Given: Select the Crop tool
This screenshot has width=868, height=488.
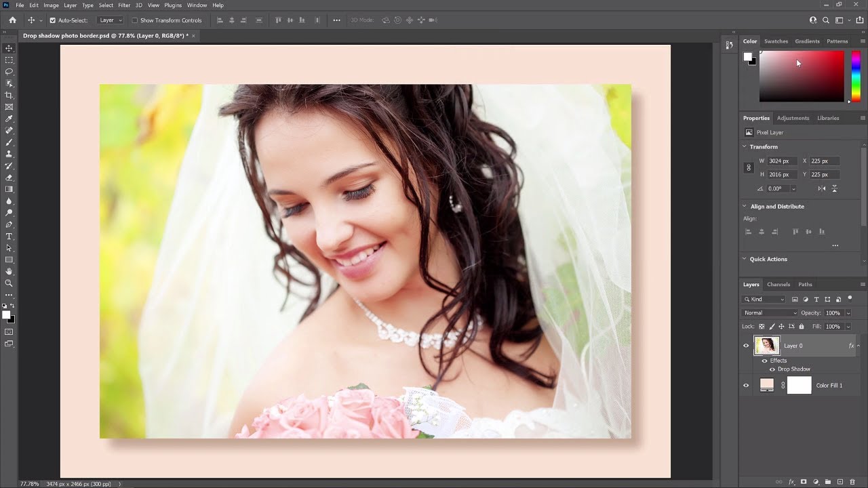Looking at the screenshot, I should (x=9, y=96).
